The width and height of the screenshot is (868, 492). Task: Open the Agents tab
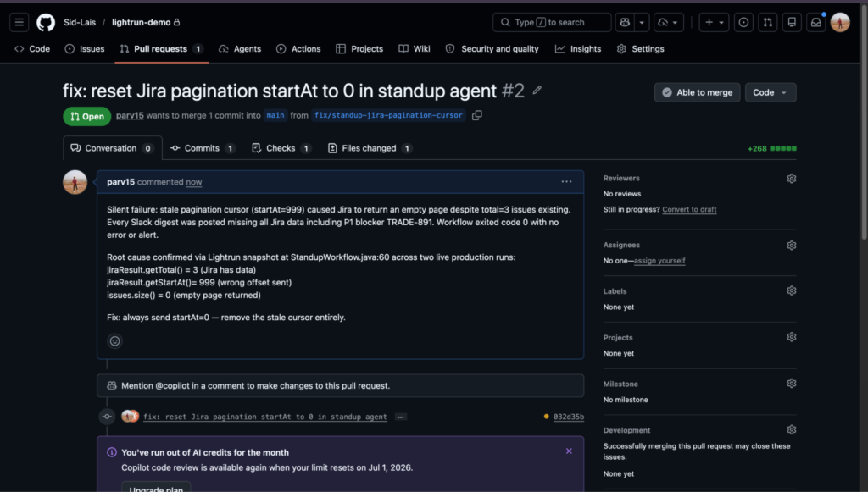240,48
